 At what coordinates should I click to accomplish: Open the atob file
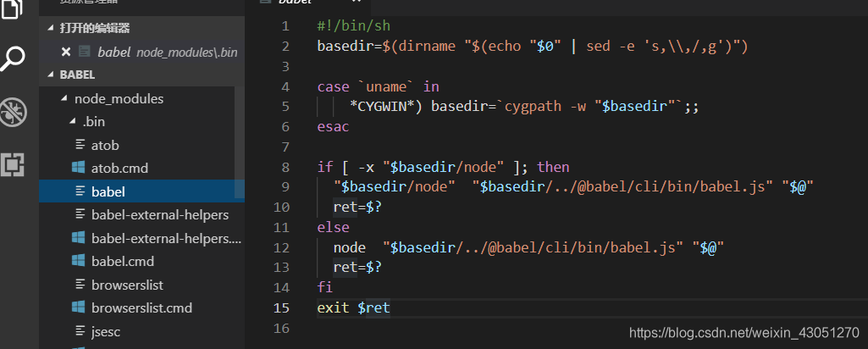[105, 145]
